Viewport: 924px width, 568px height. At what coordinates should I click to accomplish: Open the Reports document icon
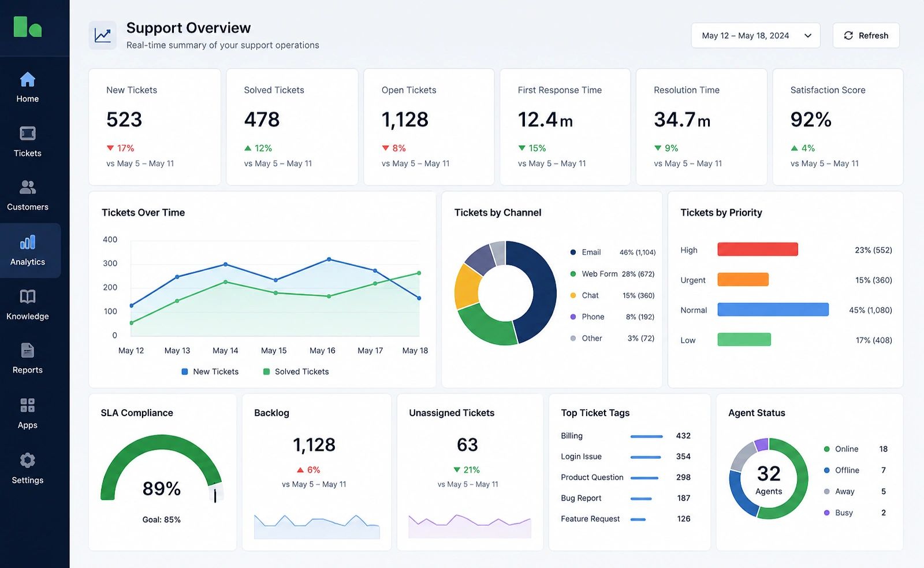tap(27, 350)
